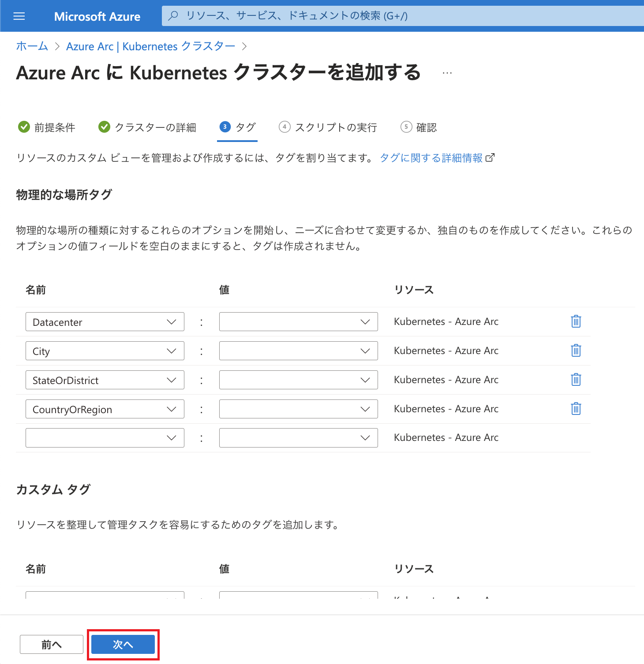
Task: Open the more options ellipsis by title
Action: tap(447, 73)
